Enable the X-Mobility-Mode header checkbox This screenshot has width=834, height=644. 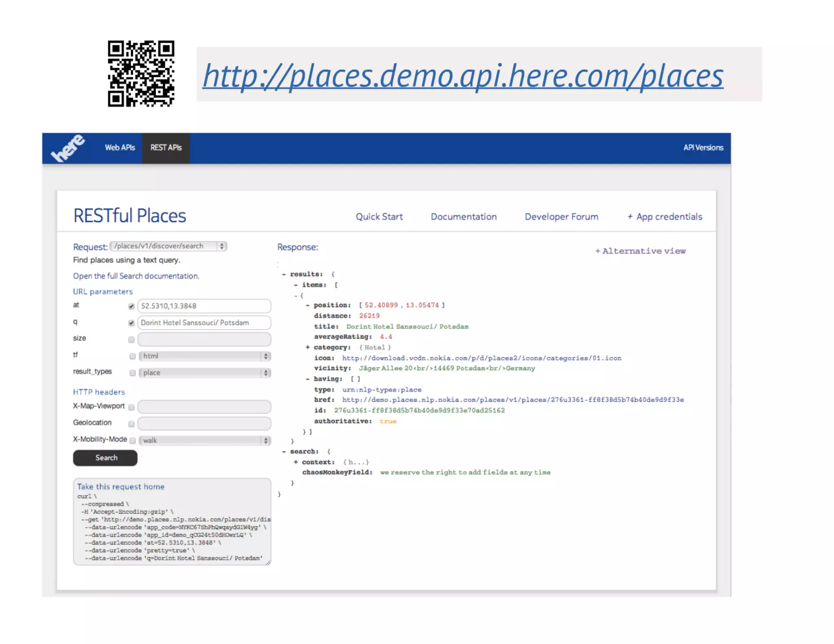pos(132,440)
